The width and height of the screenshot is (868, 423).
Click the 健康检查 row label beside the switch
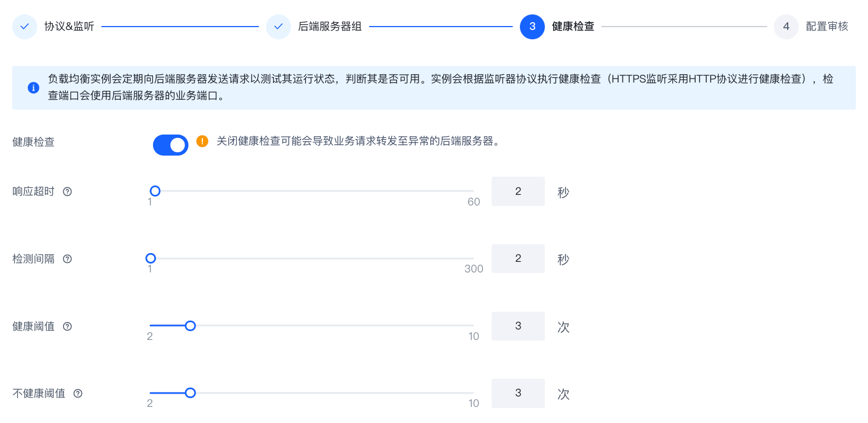pyautogui.click(x=33, y=142)
